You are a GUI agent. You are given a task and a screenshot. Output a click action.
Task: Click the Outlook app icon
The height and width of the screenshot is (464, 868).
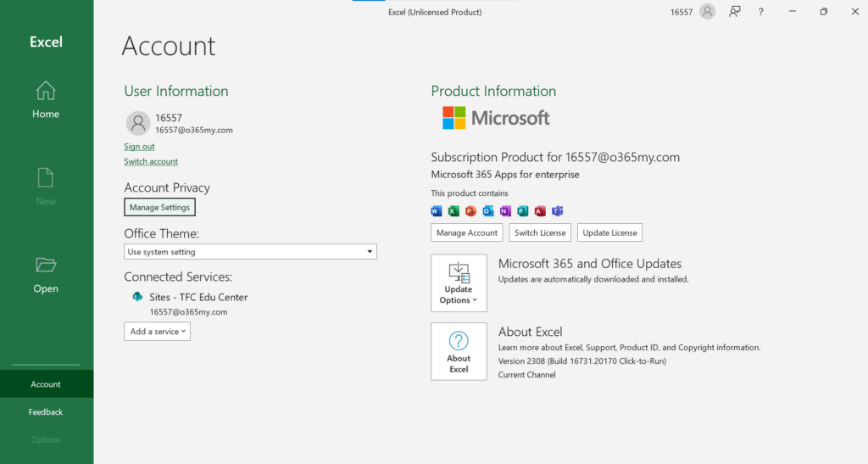coord(487,211)
